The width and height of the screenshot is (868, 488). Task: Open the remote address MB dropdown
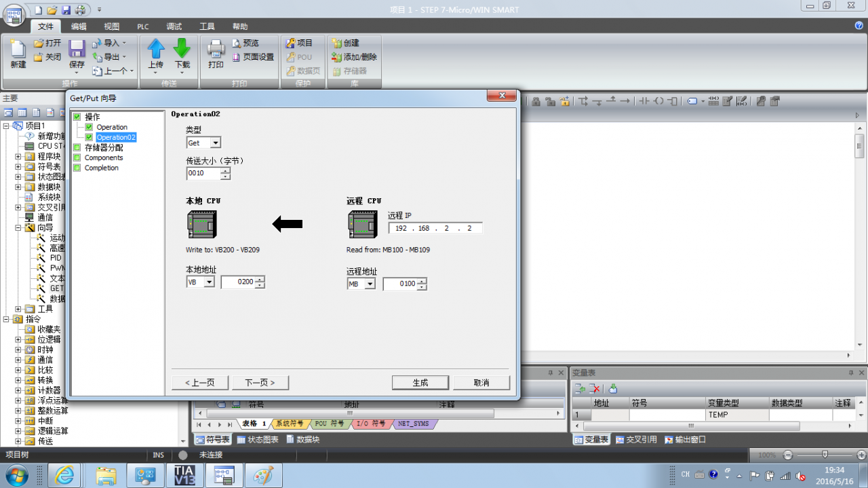(370, 284)
